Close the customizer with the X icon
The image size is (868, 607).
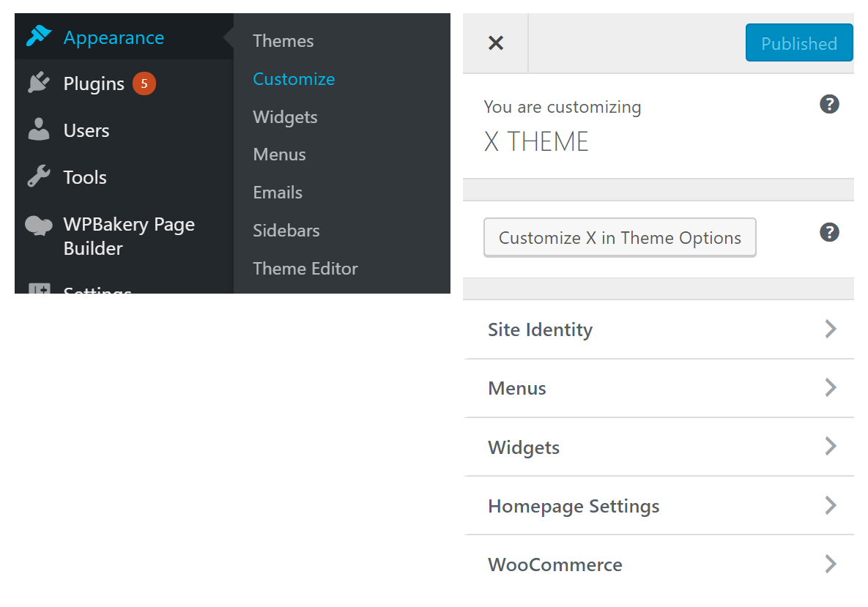(496, 43)
